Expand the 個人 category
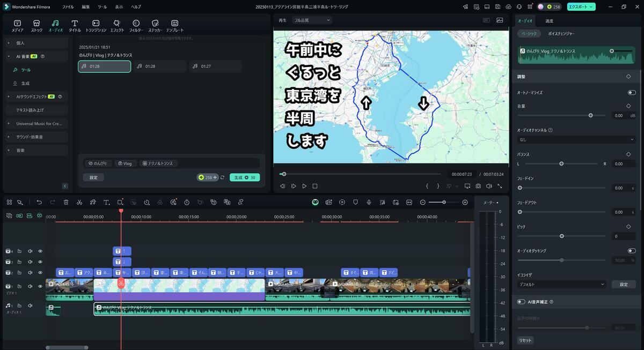Screen dimensions: 644x350 [36, 43]
